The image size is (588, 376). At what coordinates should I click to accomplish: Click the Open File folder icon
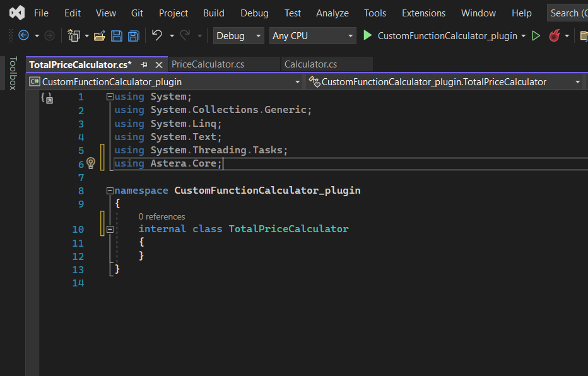(x=100, y=36)
